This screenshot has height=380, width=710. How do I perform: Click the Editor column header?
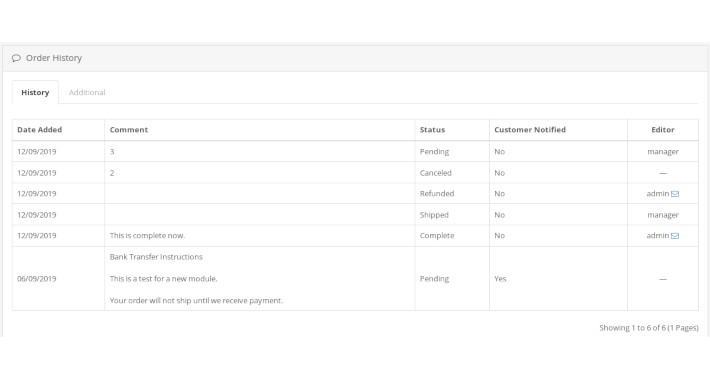662,130
